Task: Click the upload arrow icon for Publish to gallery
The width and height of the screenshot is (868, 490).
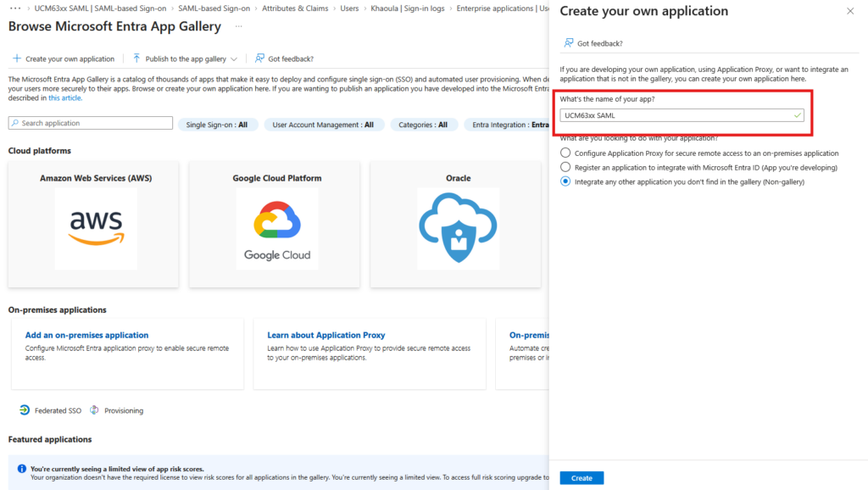Action: [136, 58]
